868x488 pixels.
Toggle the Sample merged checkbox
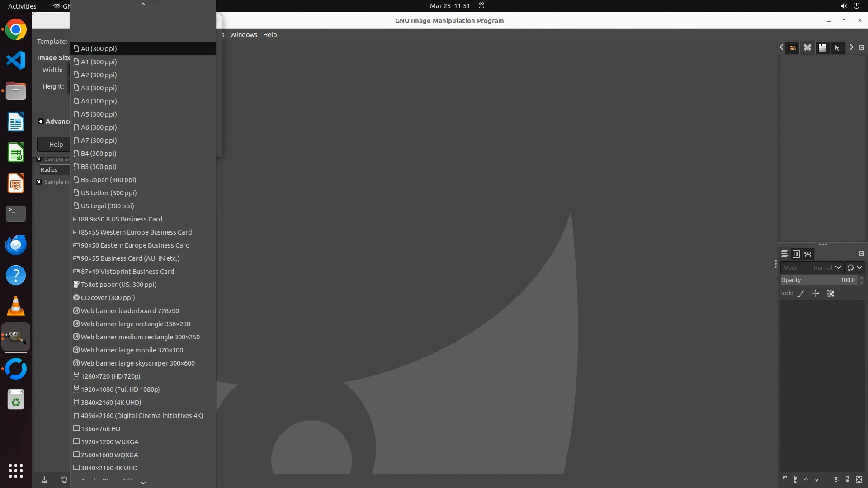39,182
